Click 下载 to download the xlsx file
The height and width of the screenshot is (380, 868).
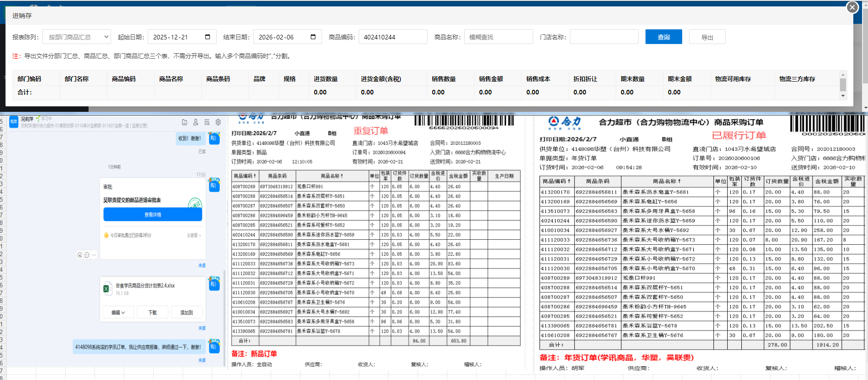point(152,313)
